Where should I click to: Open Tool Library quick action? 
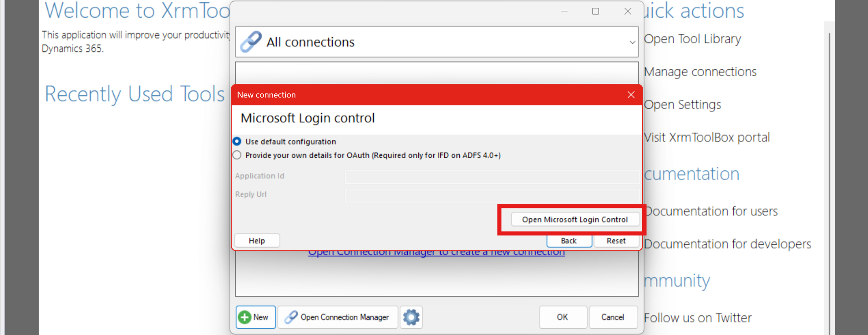pyautogui.click(x=692, y=39)
